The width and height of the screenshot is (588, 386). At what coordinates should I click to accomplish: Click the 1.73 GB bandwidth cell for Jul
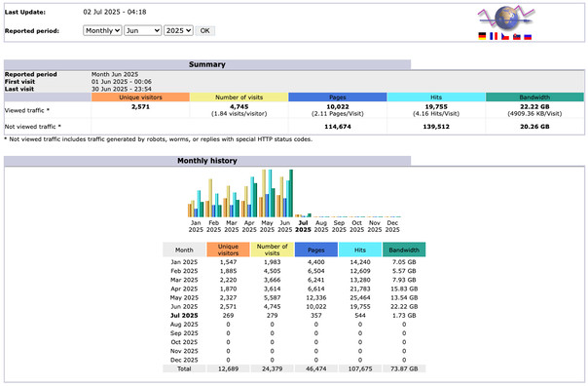[x=404, y=316]
